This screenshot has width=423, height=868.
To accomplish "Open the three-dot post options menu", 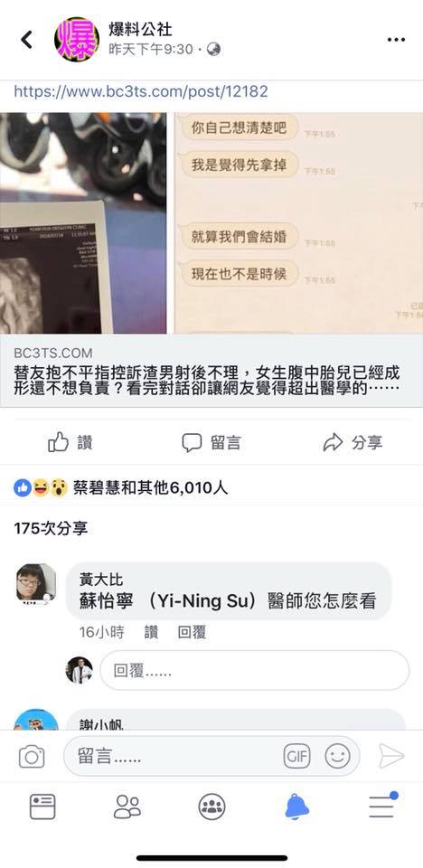I will 396,40.
